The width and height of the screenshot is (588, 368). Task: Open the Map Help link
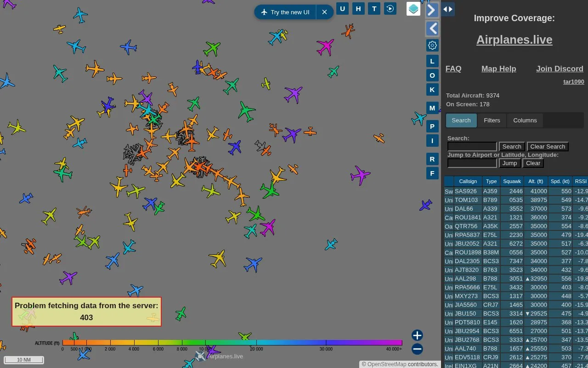pyautogui.click(x=499, y=69)
